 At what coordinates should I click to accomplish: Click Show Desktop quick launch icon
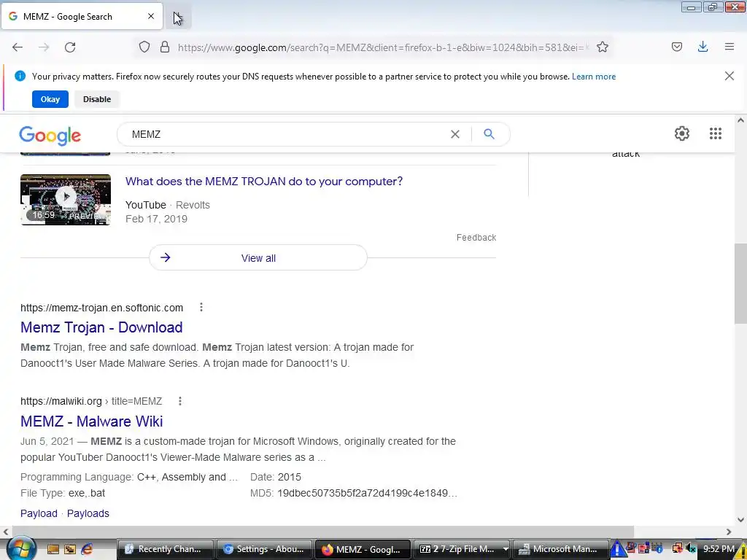click(53, 549)
